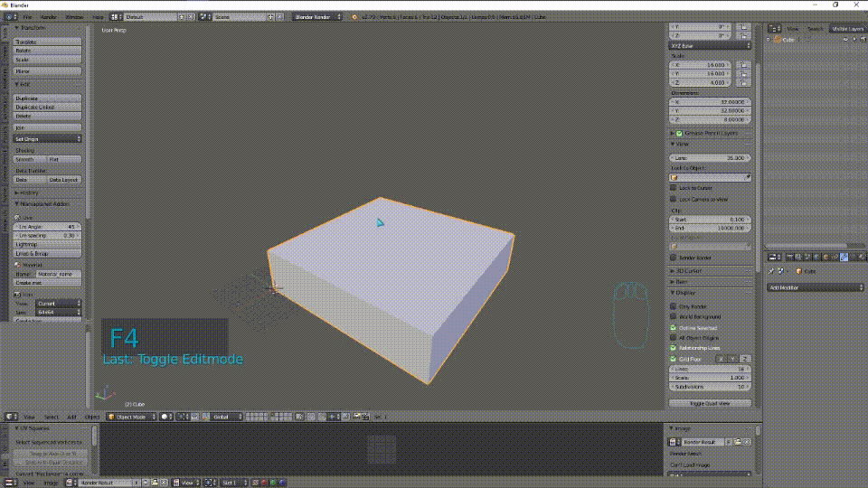Open the Render menu in top bar

49,16
